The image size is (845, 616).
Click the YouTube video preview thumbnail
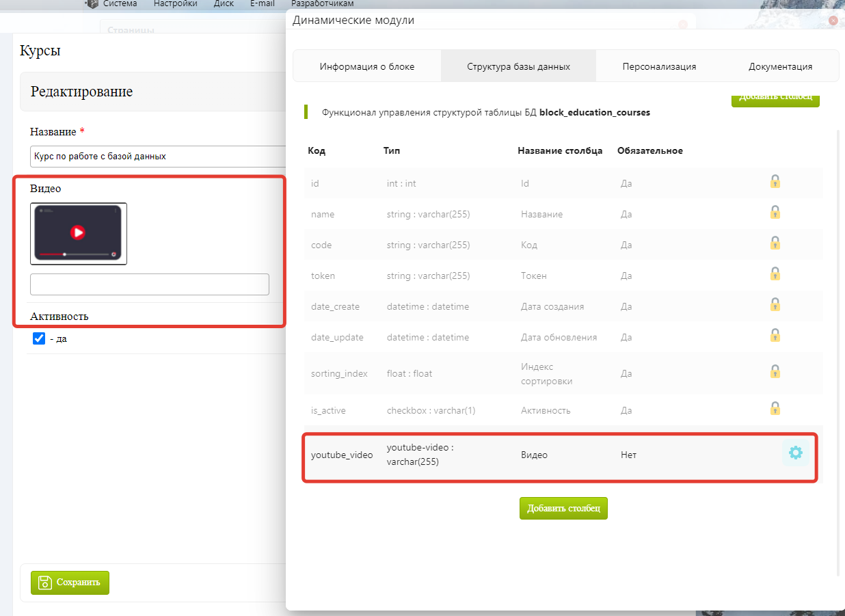79,233
